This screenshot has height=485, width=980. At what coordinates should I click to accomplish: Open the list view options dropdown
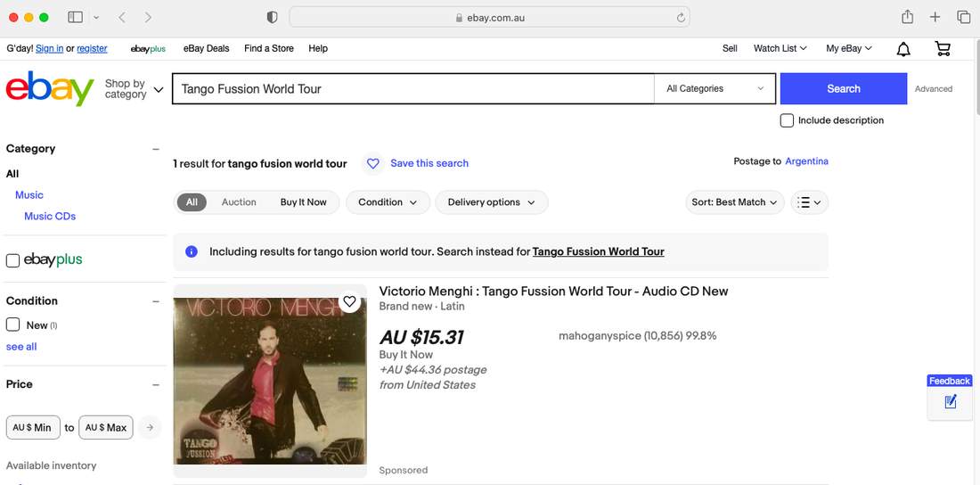point(809,202)
